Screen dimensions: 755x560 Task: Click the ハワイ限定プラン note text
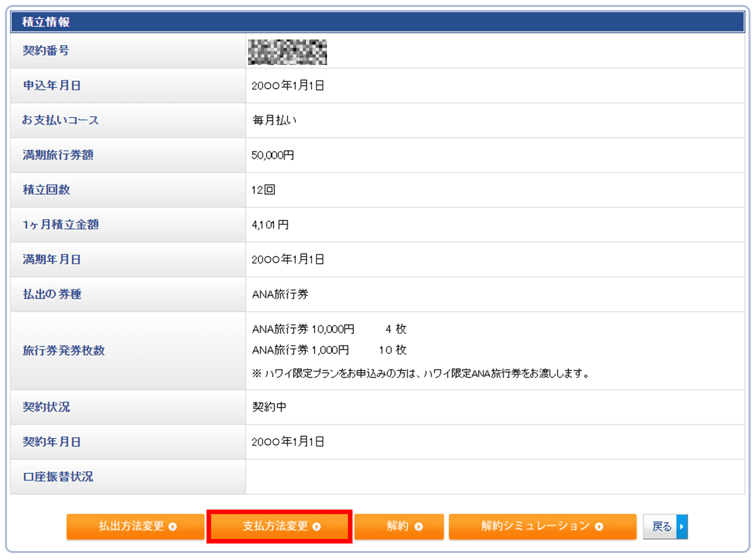tap(421, 373)
